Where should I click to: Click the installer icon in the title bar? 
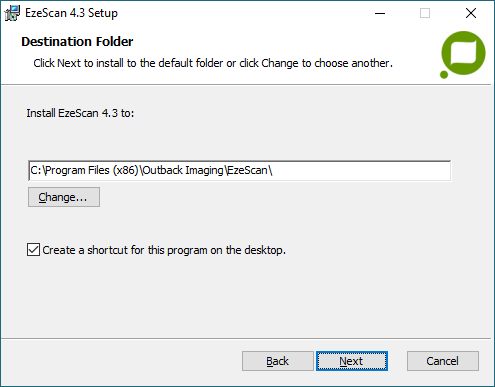[x=12, y=13]
